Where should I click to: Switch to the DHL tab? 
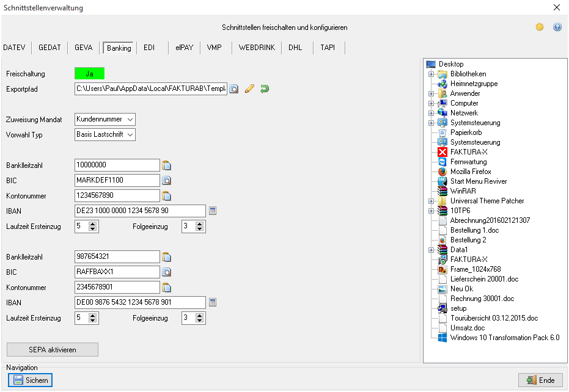(x=295, y=48)
